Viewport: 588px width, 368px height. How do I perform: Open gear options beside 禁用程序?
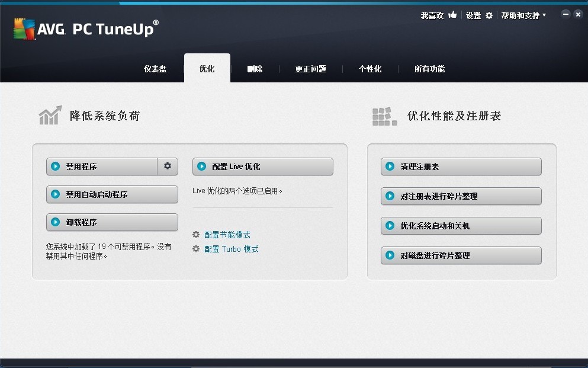coord(168,166)
